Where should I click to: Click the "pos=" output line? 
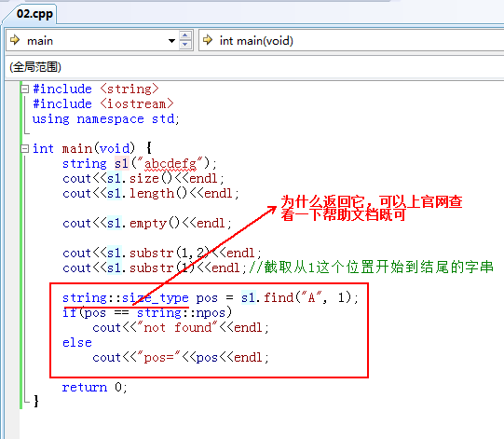pyautogui.click(x=181, y=357)
